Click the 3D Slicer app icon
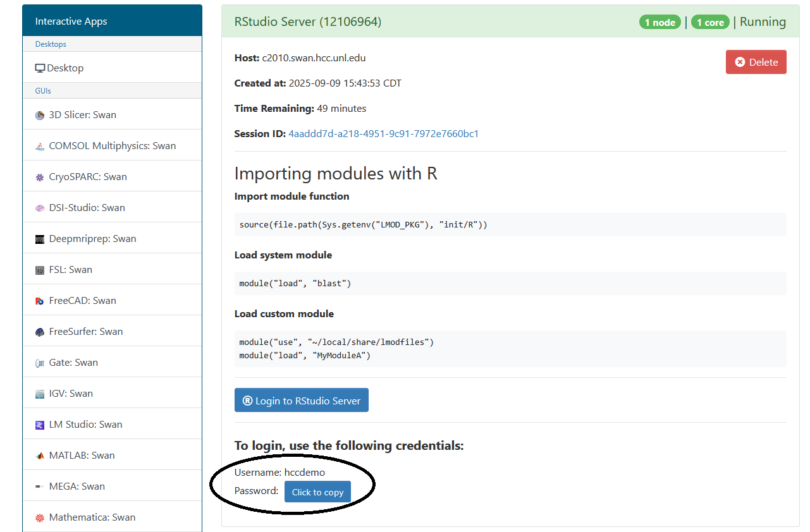 pos(40,115)
